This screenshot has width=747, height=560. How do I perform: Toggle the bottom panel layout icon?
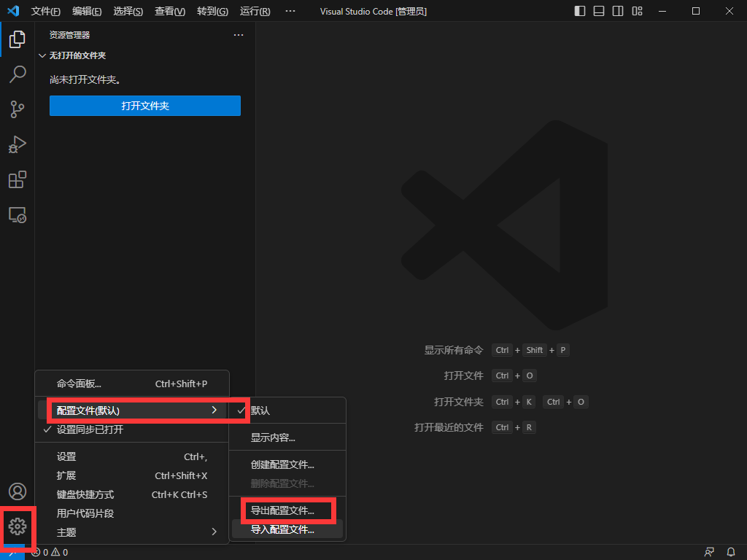pos(599,11)
